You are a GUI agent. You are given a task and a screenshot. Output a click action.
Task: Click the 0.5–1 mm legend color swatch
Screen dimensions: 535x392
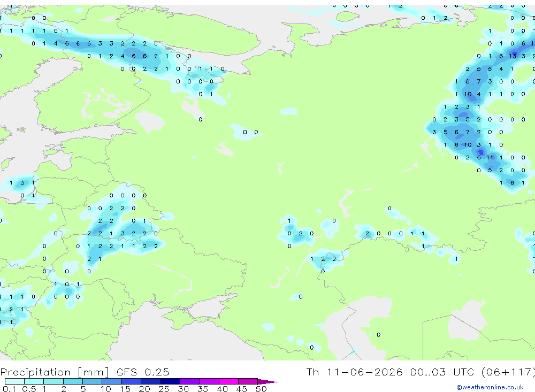[34, 381]
